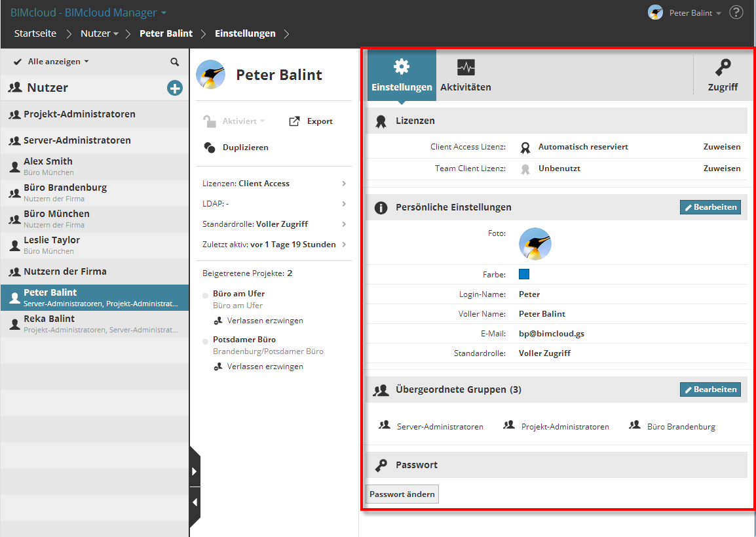Click Einstellungen in breadcrumb

pos(246,33)
